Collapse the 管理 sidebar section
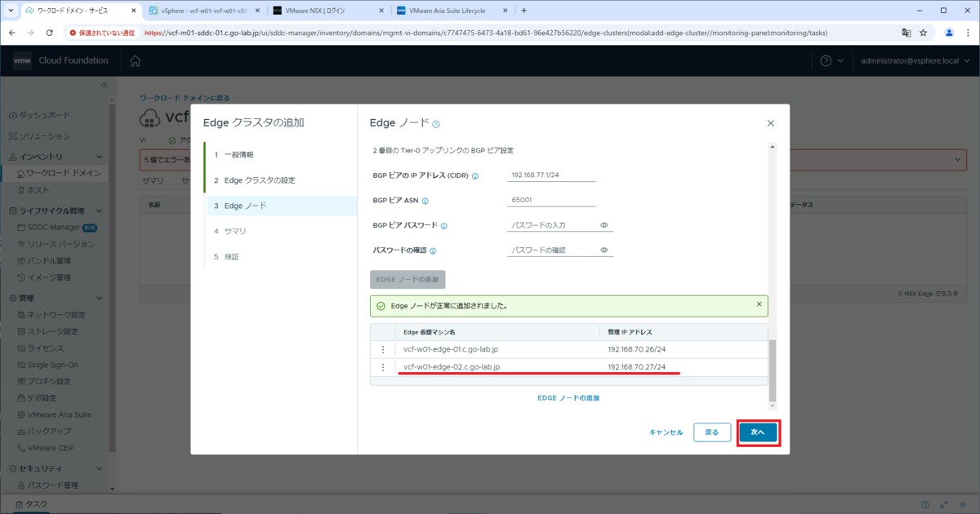The image size is (980, 514). pyautogui.click(x=100, y=299)
